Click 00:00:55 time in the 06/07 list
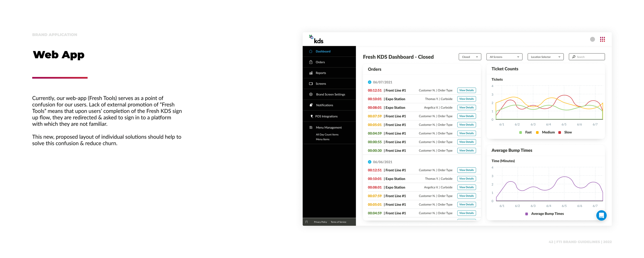 pos(375,142)
